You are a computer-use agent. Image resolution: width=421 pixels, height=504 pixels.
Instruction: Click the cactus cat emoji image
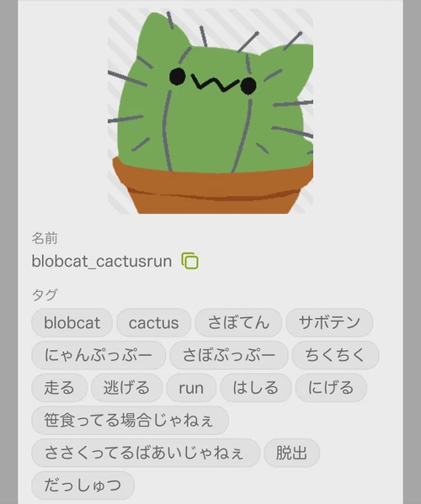point(210,111)
